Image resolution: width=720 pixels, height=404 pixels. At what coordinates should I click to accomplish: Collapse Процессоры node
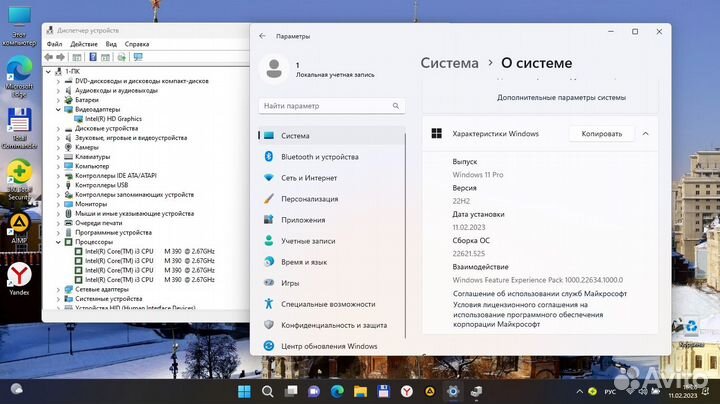coord(58,242)
